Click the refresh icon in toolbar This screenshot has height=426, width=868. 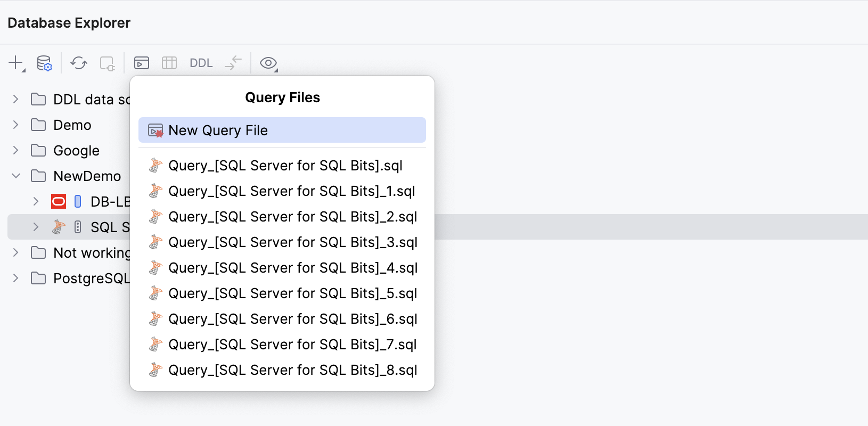click(x=79, y=63)
